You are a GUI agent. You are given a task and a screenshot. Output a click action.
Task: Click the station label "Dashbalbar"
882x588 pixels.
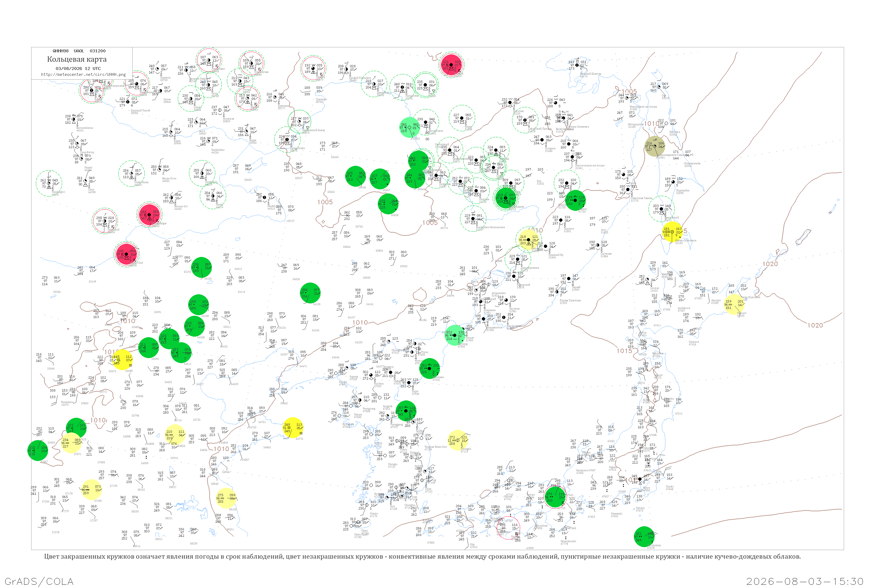pyautogui.click(x=218, y=150)
